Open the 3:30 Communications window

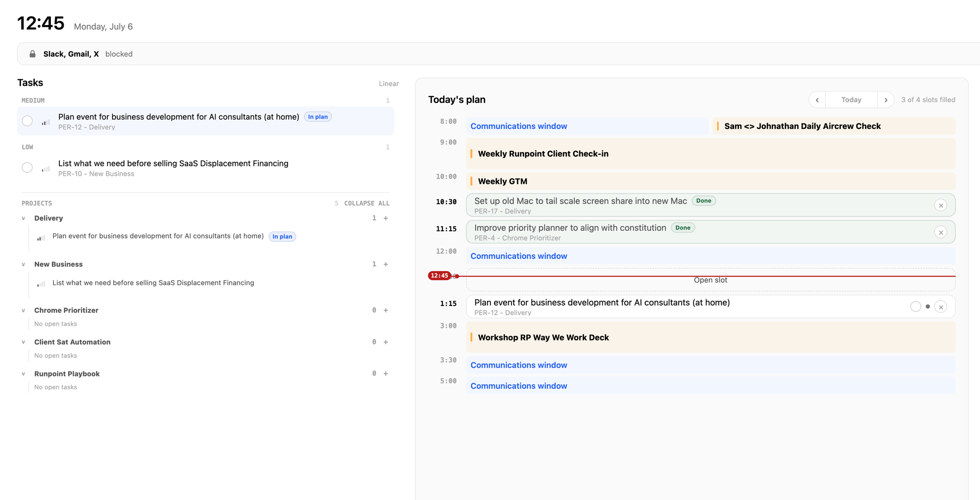710,365
